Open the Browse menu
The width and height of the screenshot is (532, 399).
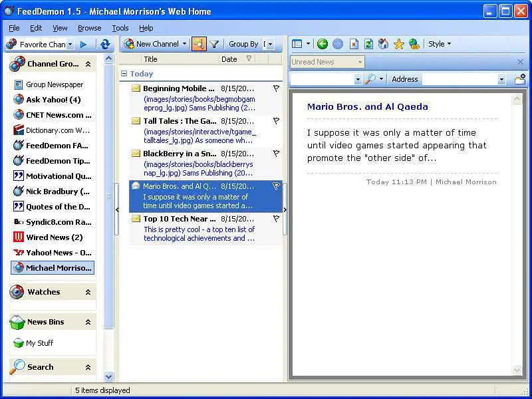click(x=90, y=28)
